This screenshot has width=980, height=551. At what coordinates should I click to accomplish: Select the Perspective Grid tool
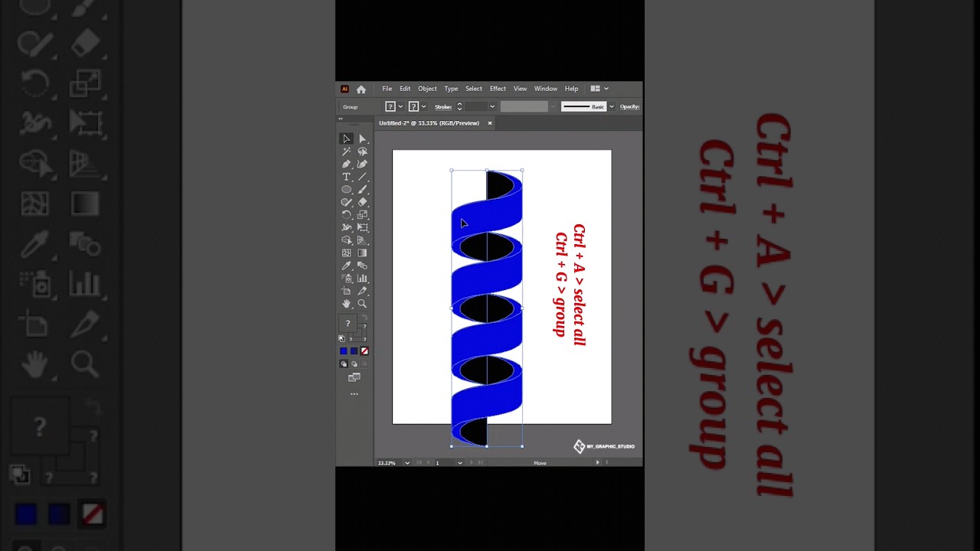362,240
